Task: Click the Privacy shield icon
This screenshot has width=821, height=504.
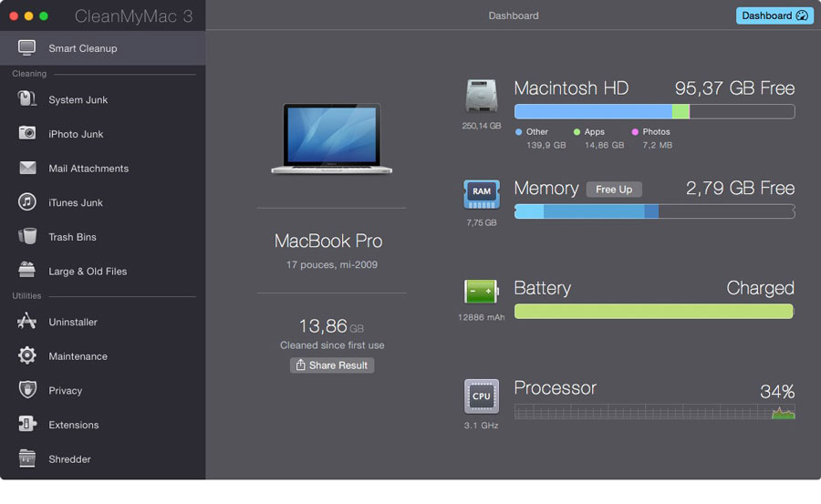Action: click(27, 389)
